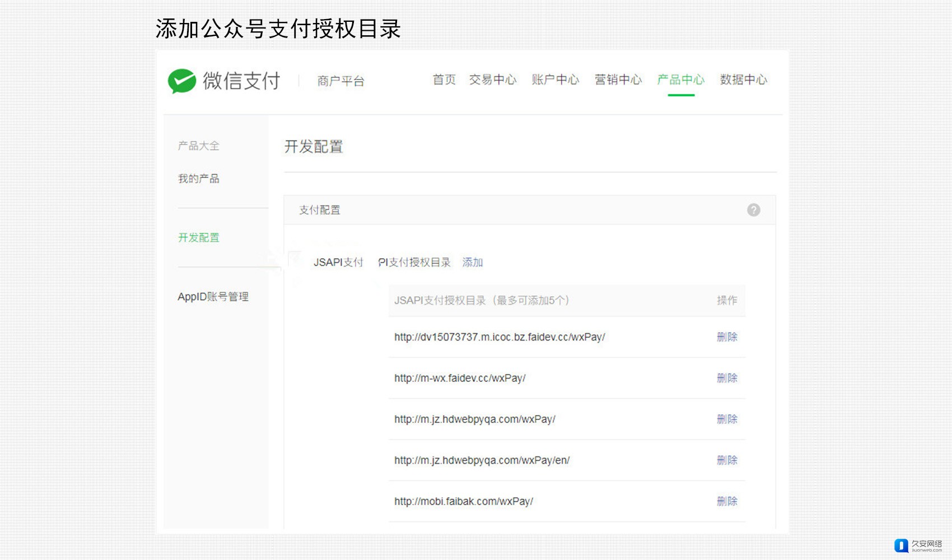Open 营销中心 navigation tab
This screenshot has height=560, width=952.
618,80
